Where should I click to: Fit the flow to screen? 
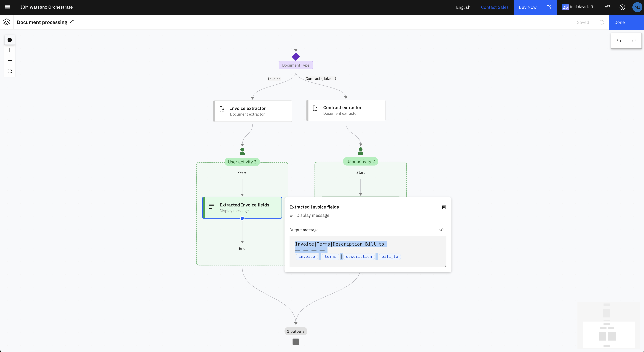[x=10, y=71]
